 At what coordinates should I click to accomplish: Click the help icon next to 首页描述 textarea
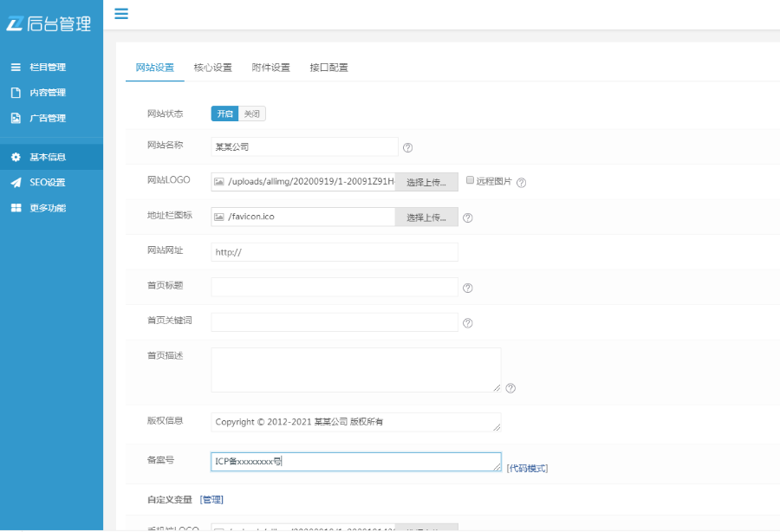click(x=510, y=388)
